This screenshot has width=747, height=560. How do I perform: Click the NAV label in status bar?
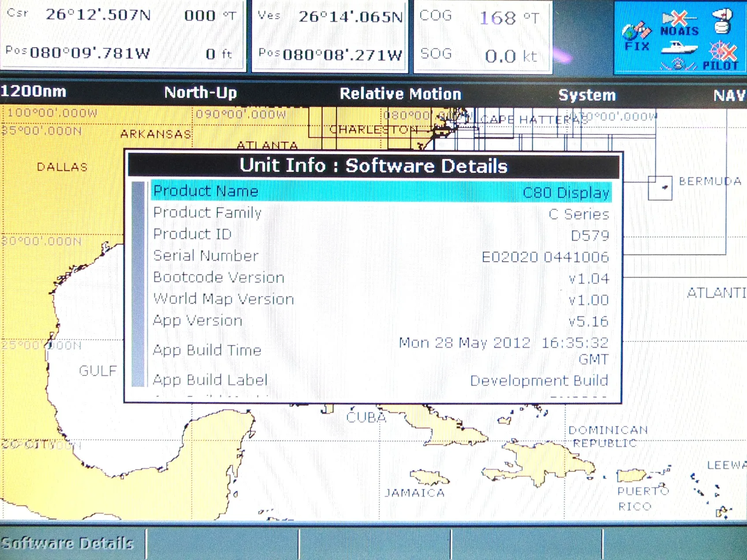click(x=730, y=96)
